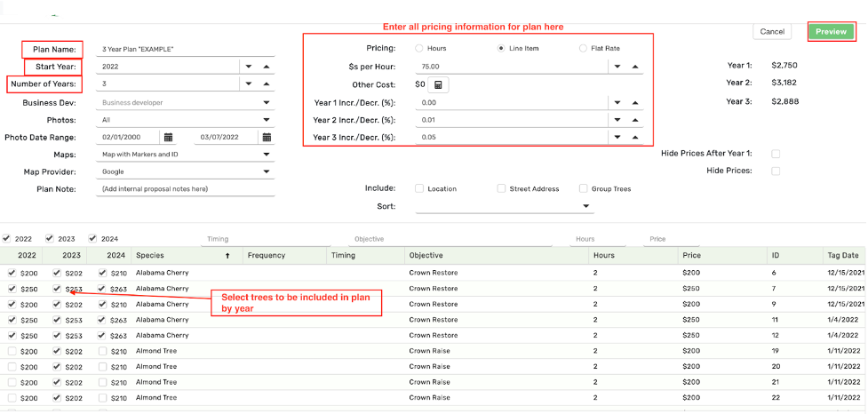Expand the Business Dev dropdown
This screenshot has width=868, height=414.
pos(267,102)
